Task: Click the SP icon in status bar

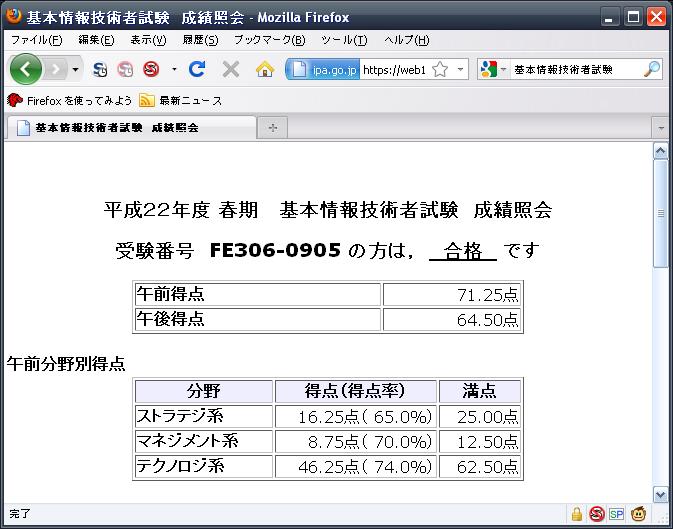Action: [616, 514]
